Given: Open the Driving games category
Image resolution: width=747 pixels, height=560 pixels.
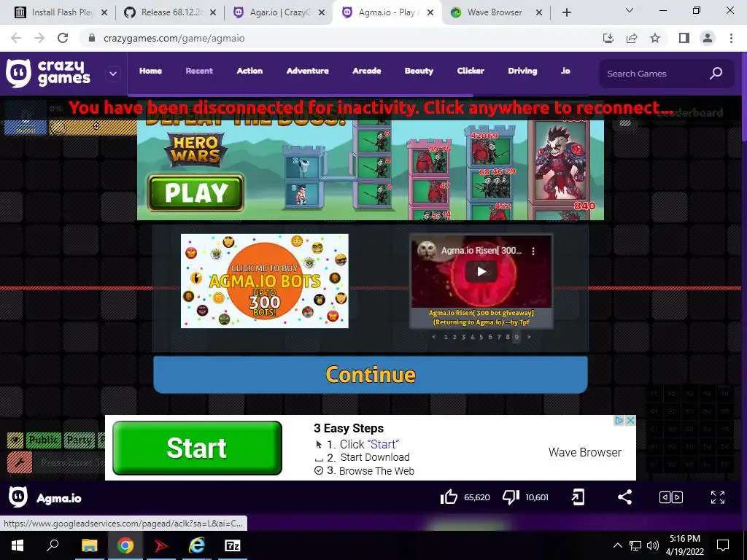Looking at the screenshot, I should coord(522,71).
